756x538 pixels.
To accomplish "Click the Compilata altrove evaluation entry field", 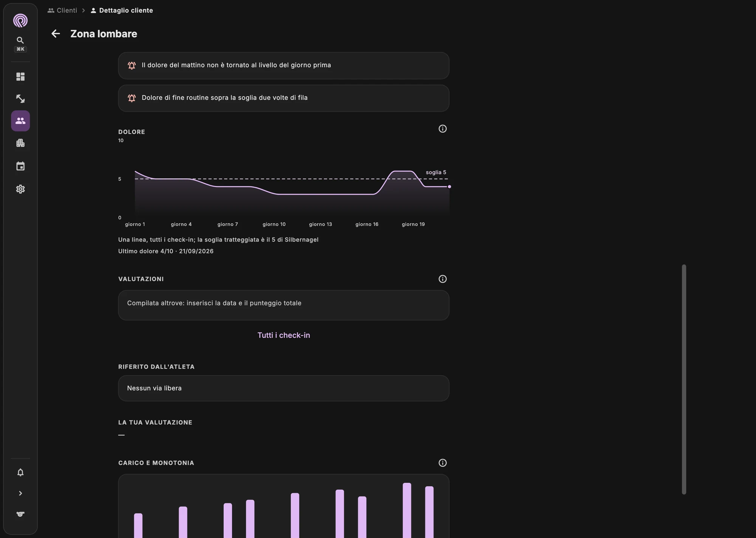I will pos(283,305).
